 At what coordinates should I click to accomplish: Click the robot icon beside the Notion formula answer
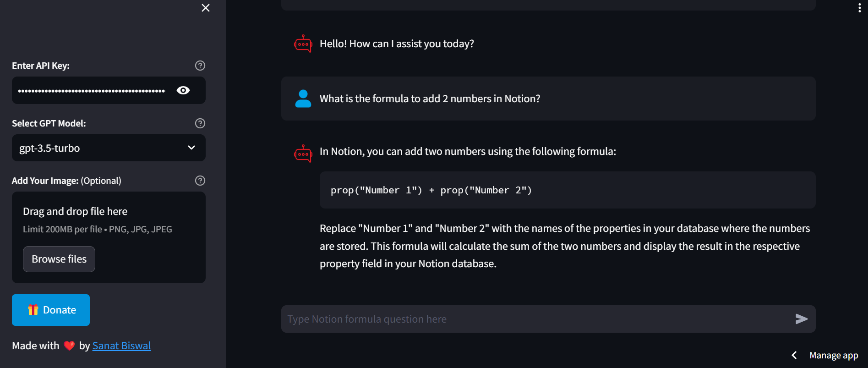303,154
